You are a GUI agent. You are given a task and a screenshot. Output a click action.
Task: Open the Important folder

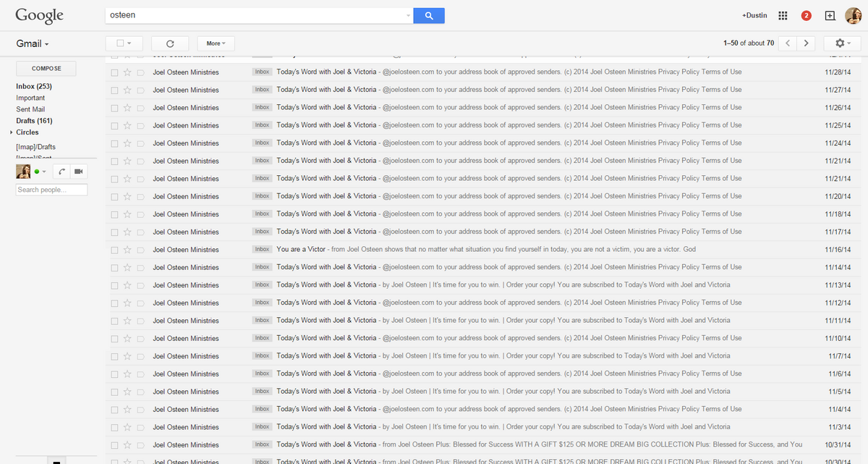[x=30, y=98]
